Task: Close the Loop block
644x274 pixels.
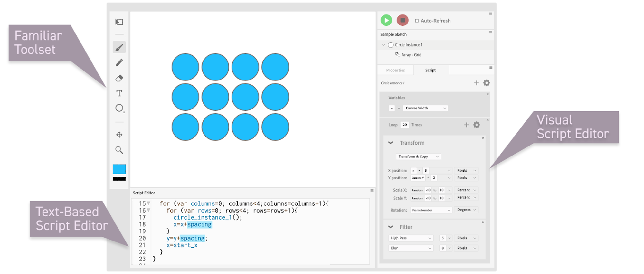Action: pyautogui.click(x=488, y=120)
